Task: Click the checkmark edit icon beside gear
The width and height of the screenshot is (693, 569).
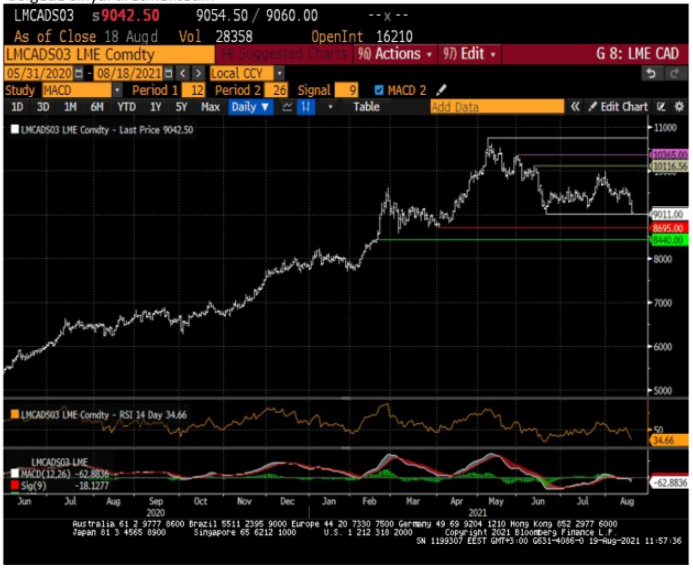Action: coord(661,107)
